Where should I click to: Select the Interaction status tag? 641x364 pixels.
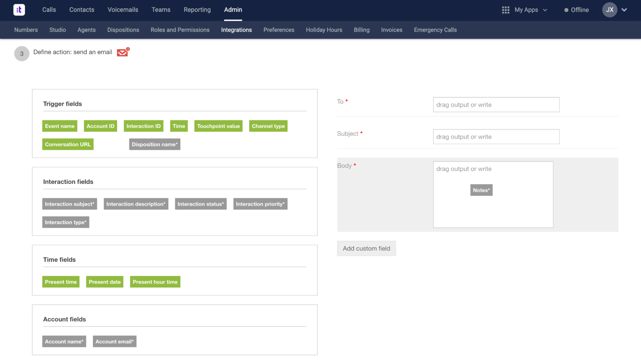click(201, 204)
